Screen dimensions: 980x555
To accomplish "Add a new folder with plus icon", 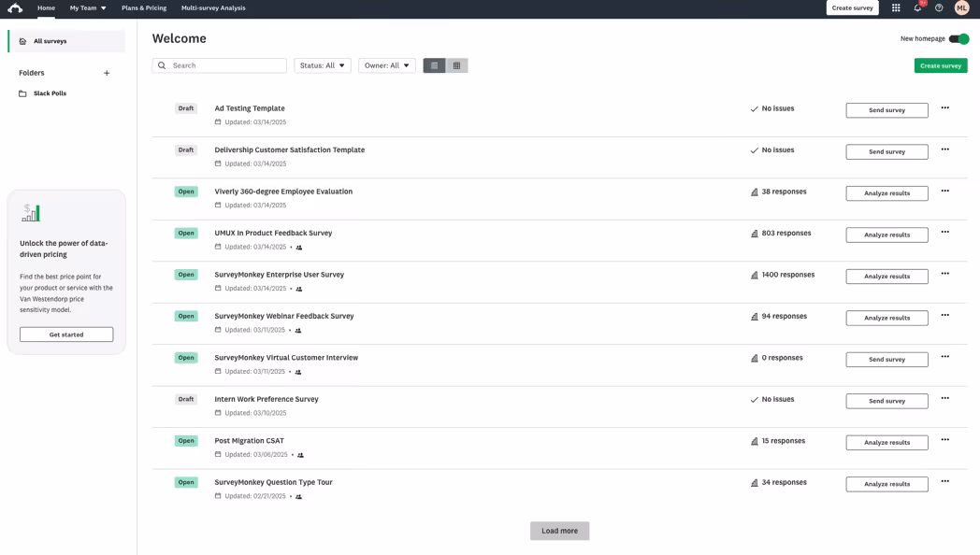I will tap(107, 73).
